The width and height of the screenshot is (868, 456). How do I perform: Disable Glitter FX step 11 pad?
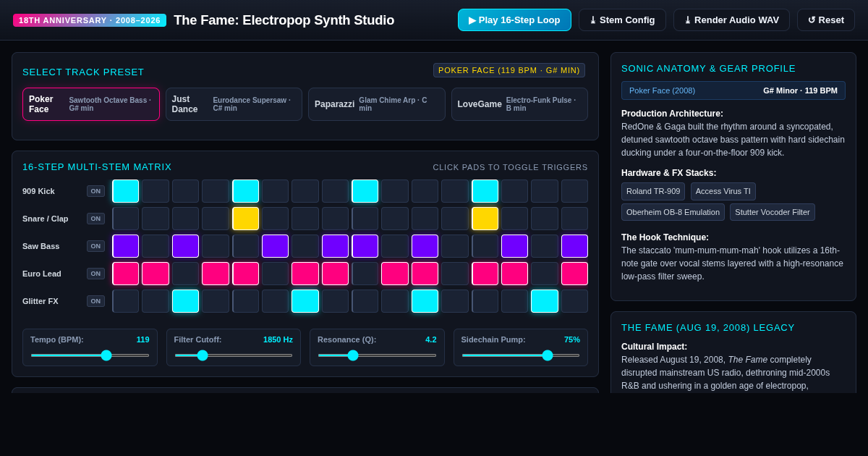coord(425,301)
